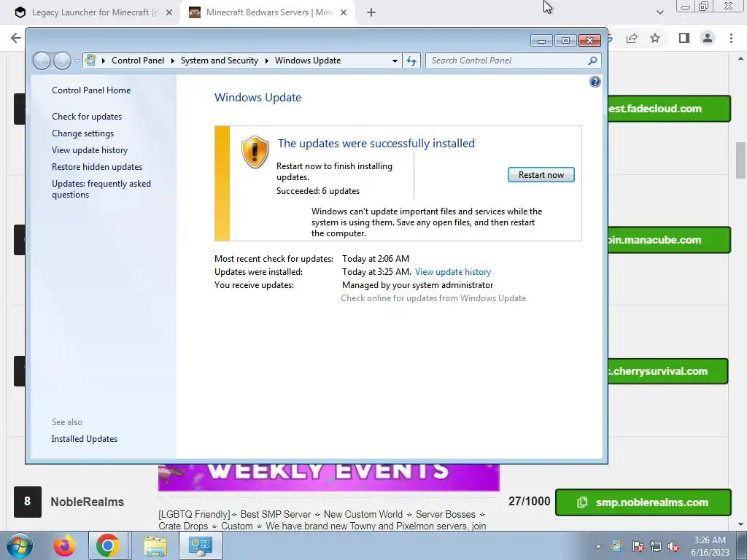
Task: Expand the address bar history dropdown
Action: 395,61
